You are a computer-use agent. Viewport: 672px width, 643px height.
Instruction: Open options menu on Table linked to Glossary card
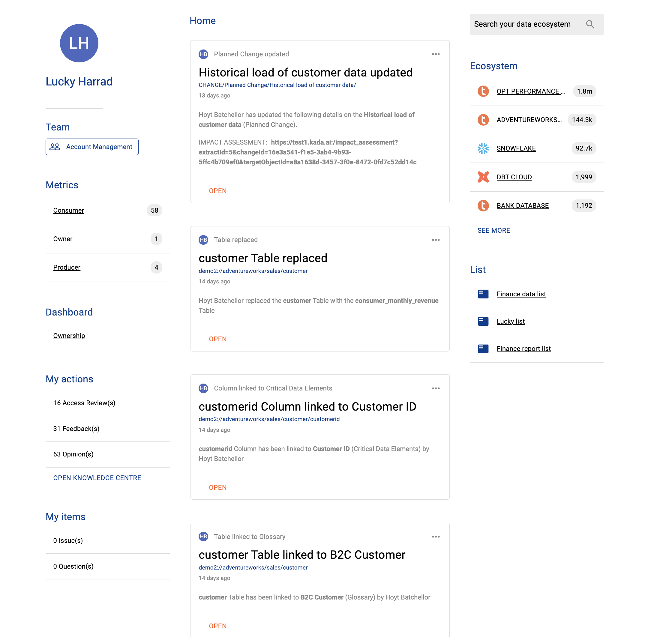coord(435,537)
